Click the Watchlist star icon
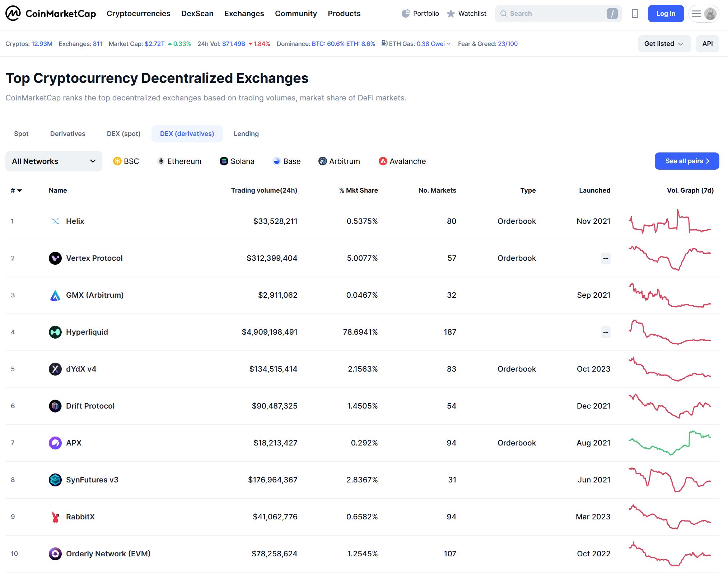Screen dimensions: 728x575 pos(451,14)
